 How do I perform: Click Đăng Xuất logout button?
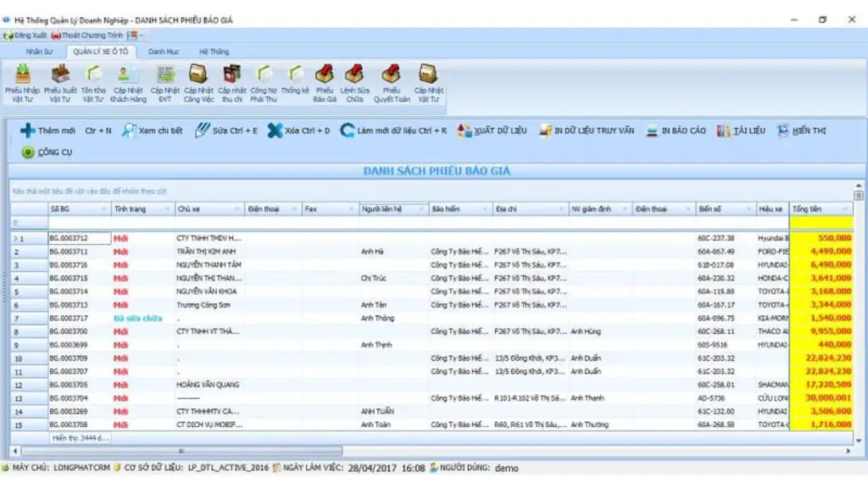[x=25, y=36]
